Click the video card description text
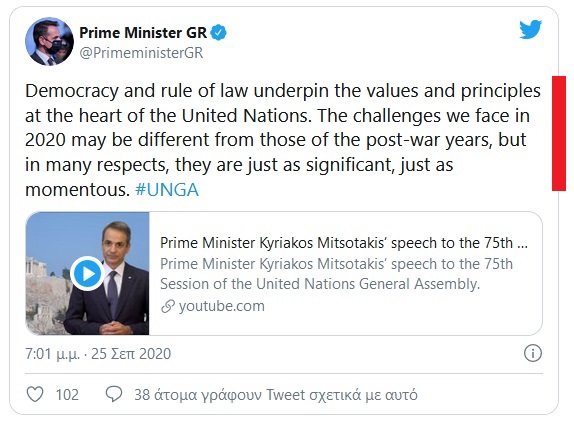This screenshot has height=423, width=574. coord(336,274)
